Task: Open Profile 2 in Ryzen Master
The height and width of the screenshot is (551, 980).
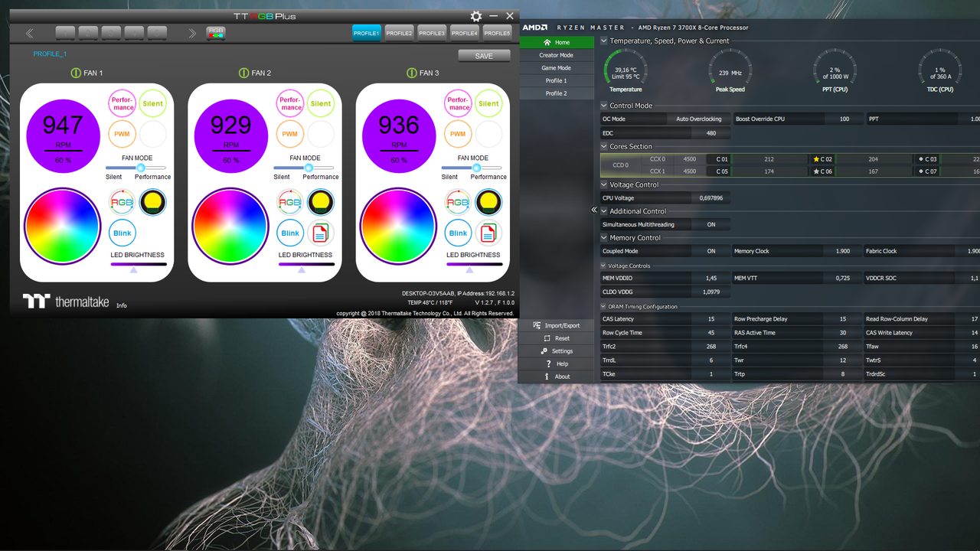Action: point(557,93)
